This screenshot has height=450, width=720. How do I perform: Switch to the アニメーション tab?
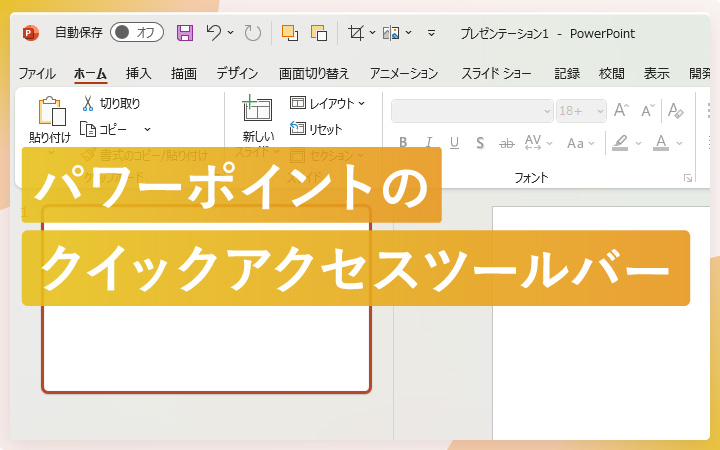click(404, 73)
